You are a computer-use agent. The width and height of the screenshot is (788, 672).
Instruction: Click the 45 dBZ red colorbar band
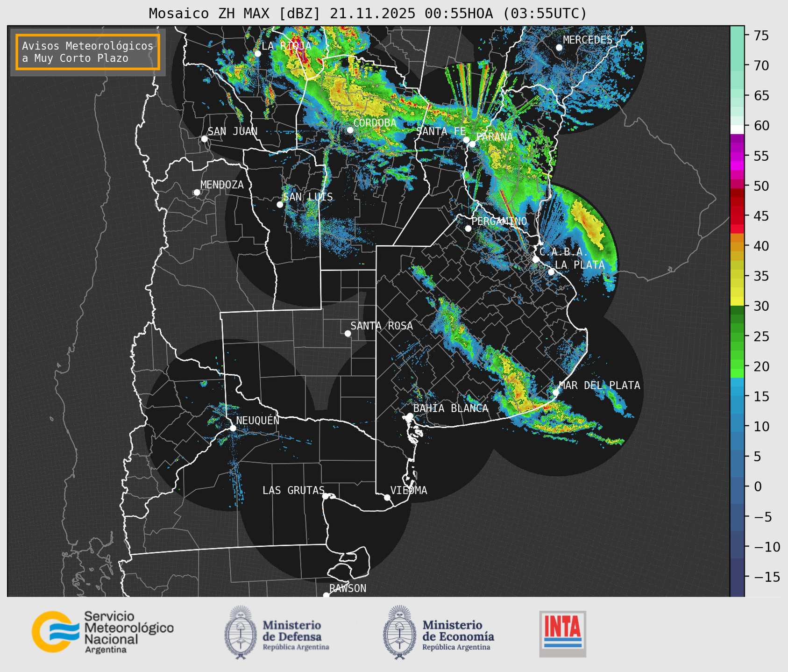pyautogui.click(x=737, y=216)
